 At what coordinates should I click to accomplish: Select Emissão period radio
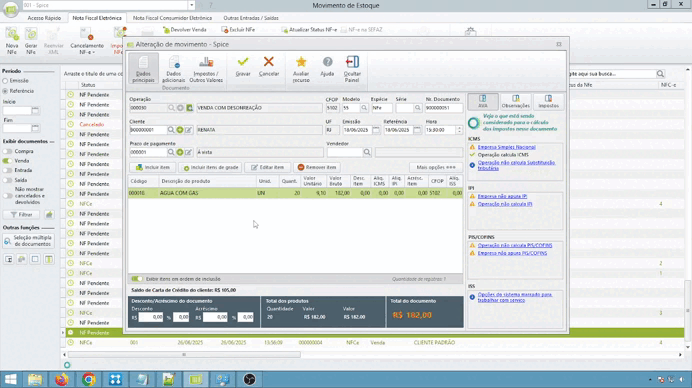pyautogui.click(x=5, y=81)
